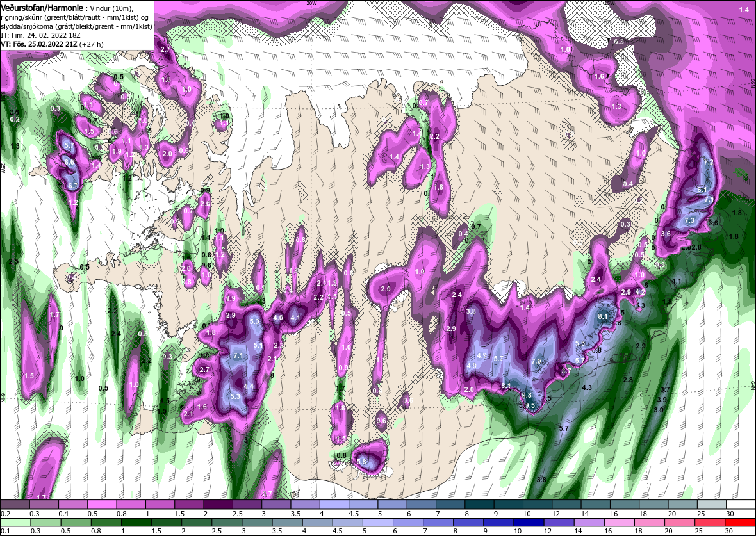
Task: Select the darkest purple 2 swatch in upper legend row
Action: pos(218,504)
